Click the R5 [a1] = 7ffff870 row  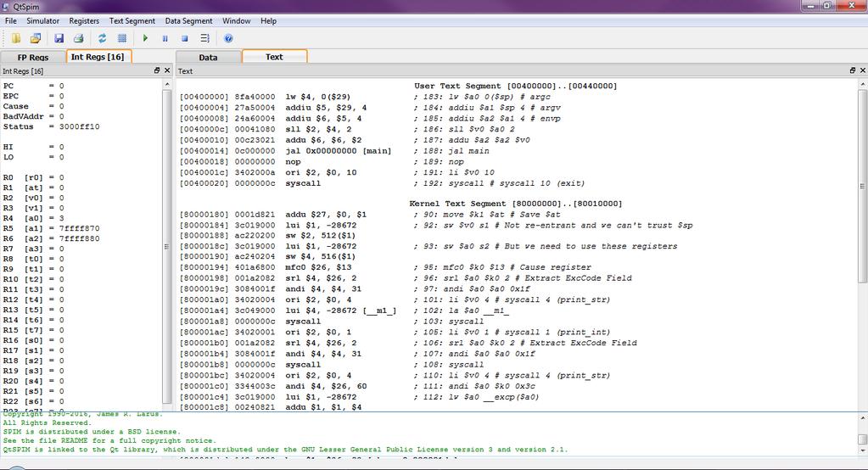click(x=51, y=228)
